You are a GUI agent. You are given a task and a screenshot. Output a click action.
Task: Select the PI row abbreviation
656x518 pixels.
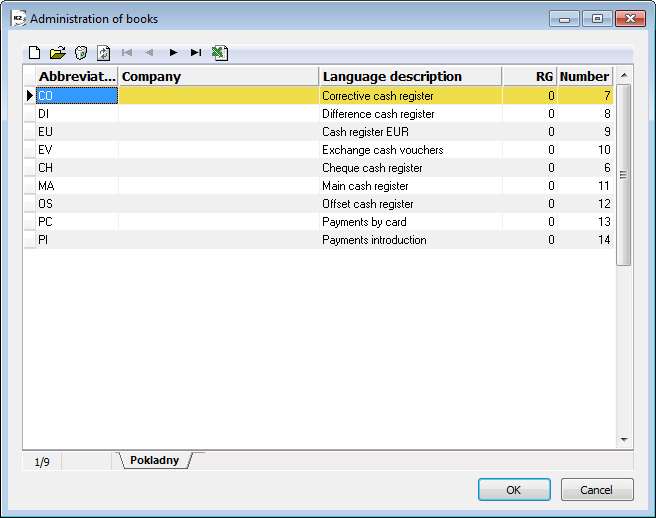click(x=77, y=240)
